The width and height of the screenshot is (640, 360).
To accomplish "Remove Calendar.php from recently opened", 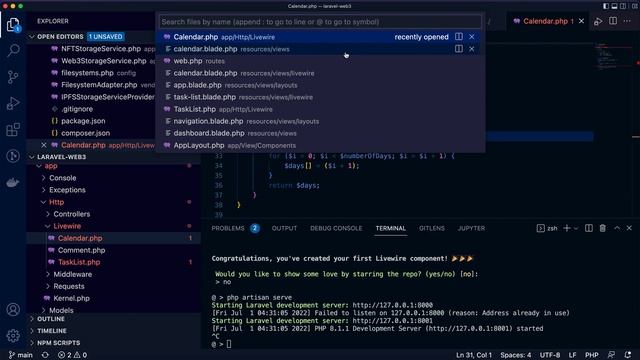I will (472, 37).
